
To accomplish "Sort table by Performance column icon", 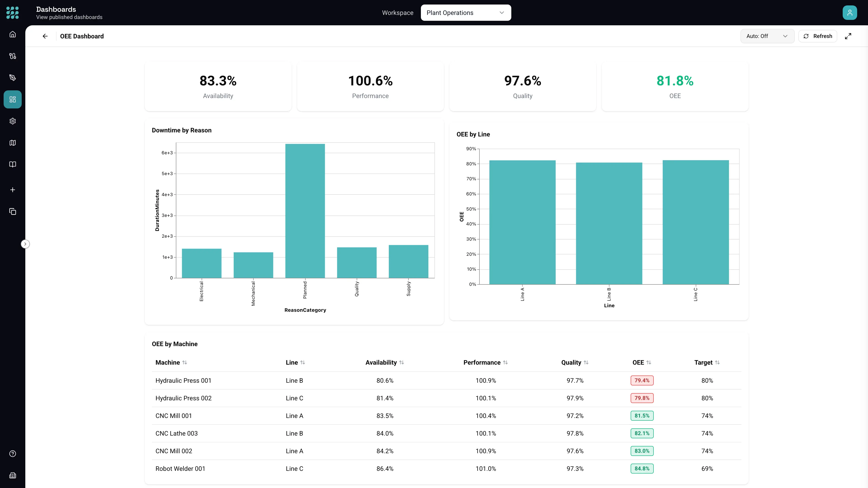I will tap(505, 363).
